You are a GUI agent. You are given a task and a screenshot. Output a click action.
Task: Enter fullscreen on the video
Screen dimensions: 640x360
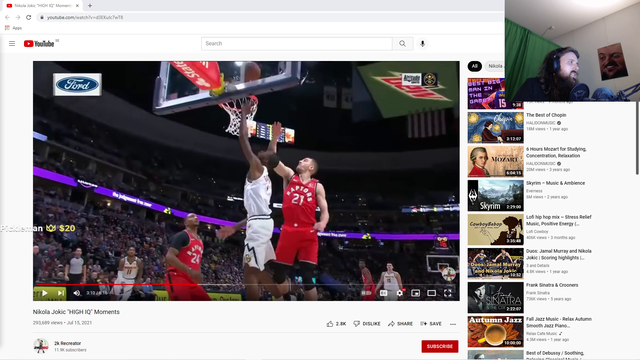(x=448, y=293)
